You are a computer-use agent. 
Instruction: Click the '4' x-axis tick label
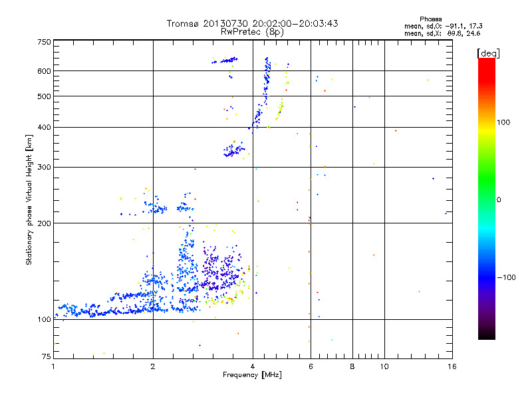(x=253, y=366)
